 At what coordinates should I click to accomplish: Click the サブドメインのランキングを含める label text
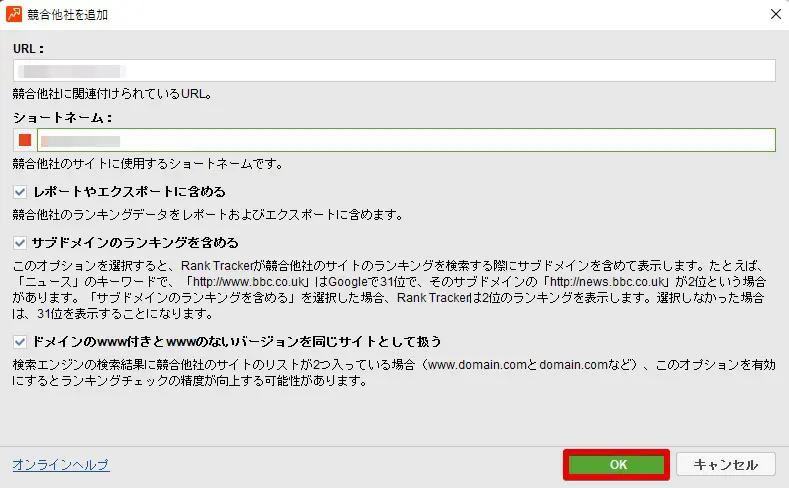pyautogui.click(x=136, y=243)
